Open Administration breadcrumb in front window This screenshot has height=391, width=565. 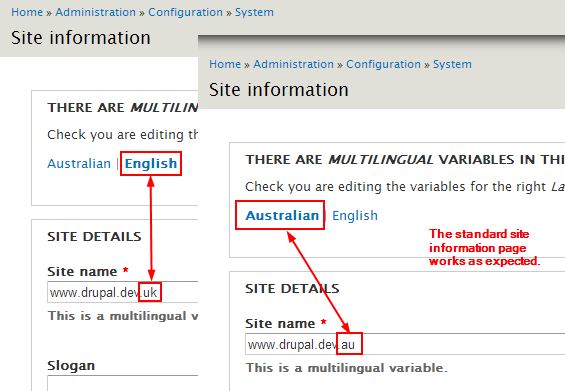click(294, 64)
